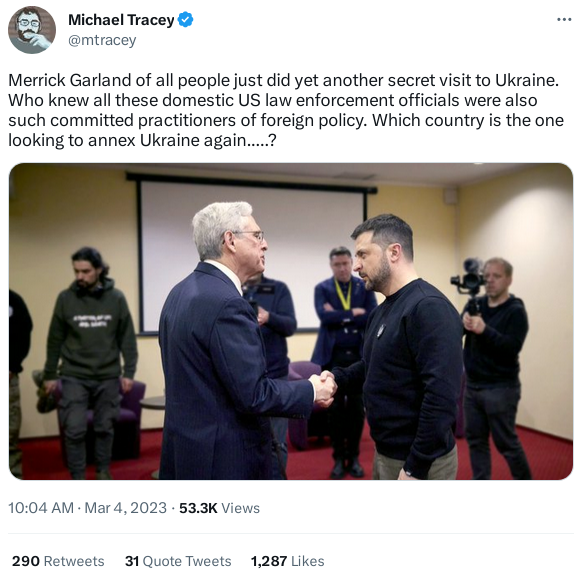588x581 pixels.
Task: Click the Michael Tracey display name
Action: click(121, 20)
